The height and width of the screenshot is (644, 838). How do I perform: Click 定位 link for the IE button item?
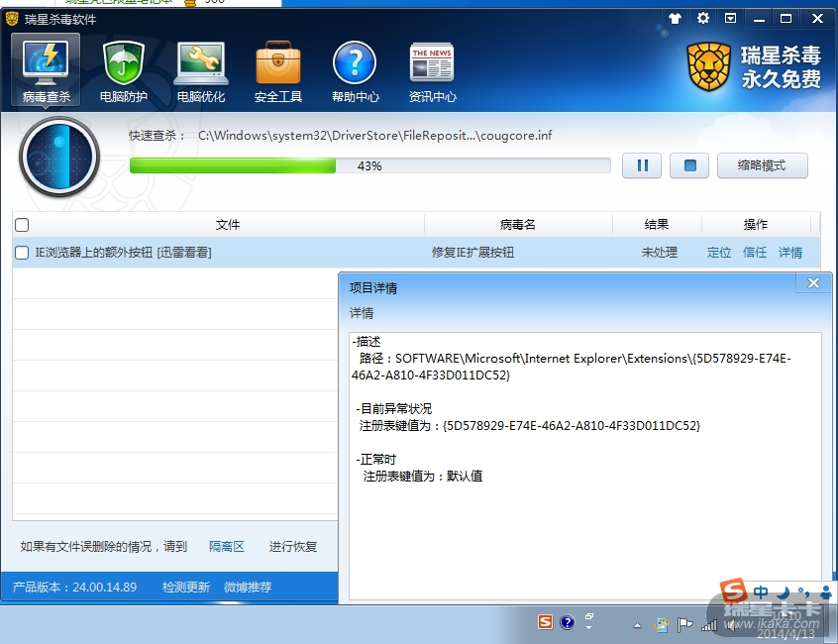(719, 253)
